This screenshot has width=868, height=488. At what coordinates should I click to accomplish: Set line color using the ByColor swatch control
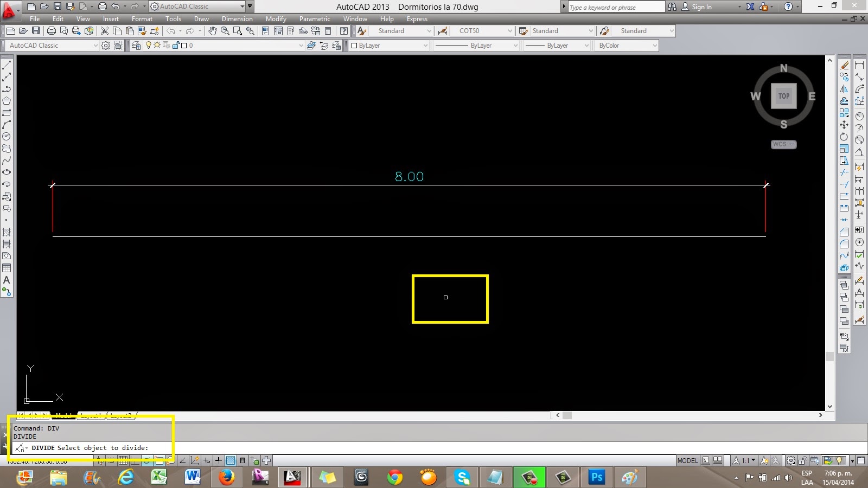coord(624,46)
